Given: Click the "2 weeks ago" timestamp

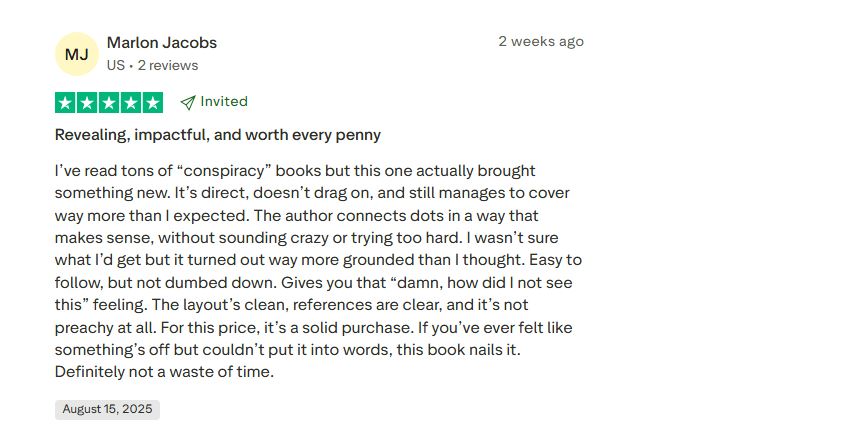Looking at the screenshot, I should click(541, 42).
